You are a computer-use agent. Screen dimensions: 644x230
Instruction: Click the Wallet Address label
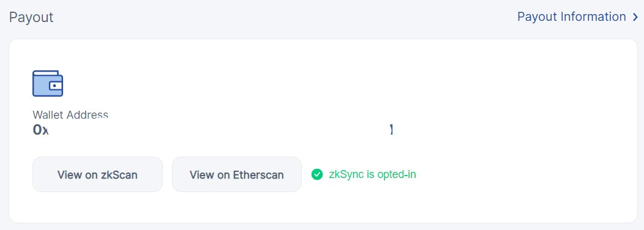click(x=70, y=114)
